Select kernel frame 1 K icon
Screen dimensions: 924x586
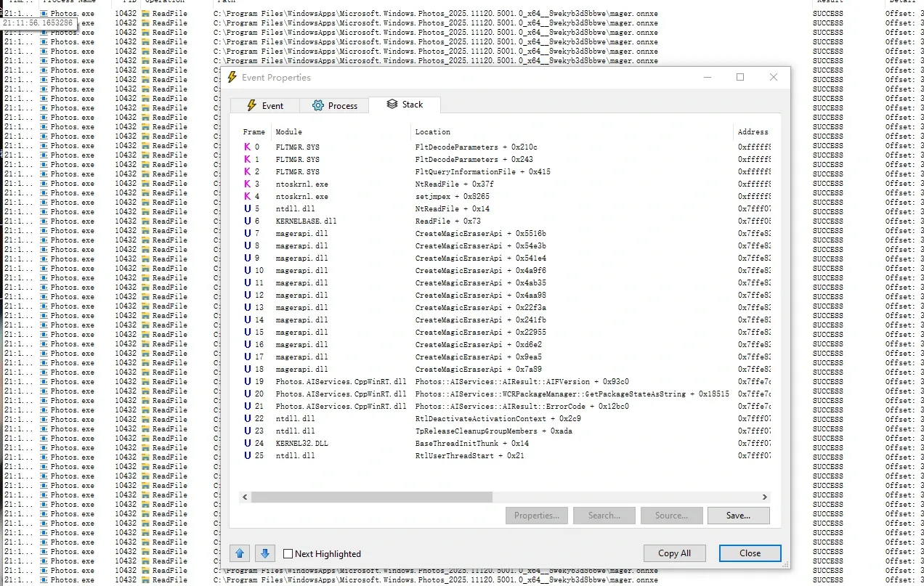coord(248,159)
